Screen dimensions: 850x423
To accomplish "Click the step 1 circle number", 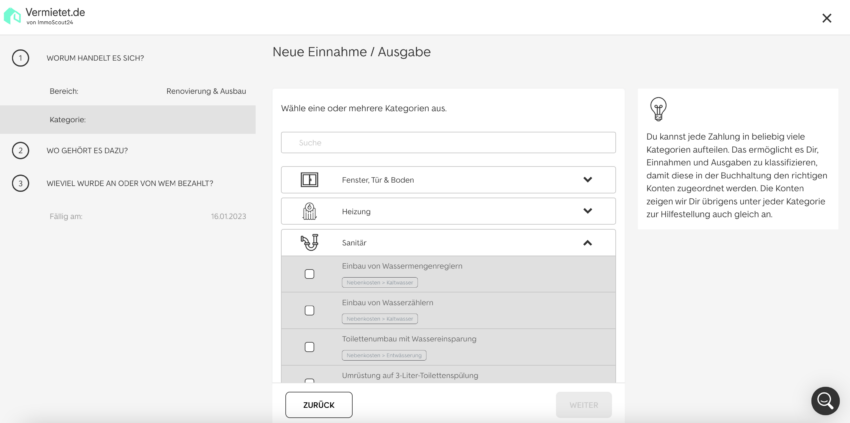I will (x=20, y=58).
